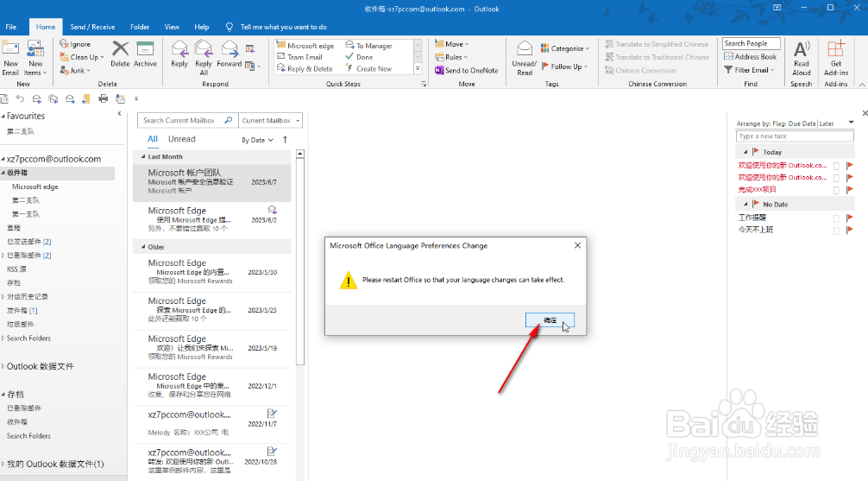Collapse the folder pane chevron
The height and width of the screenshot is (481, 868).
(x=120, y=114)
